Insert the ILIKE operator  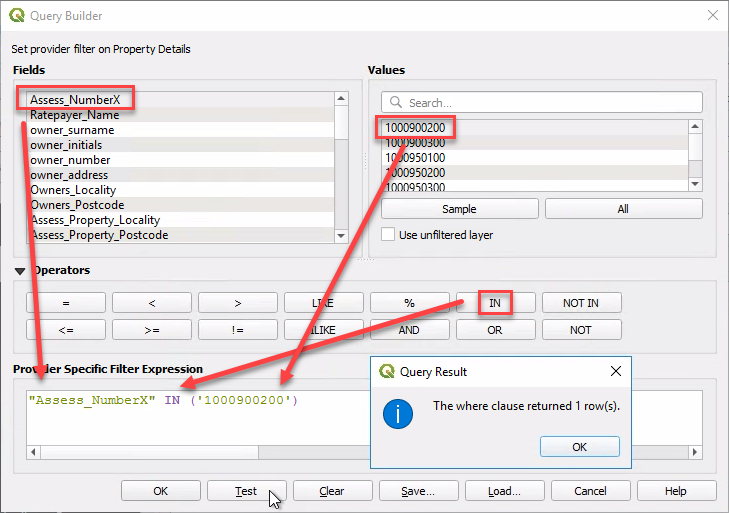(x=324, y=330)
